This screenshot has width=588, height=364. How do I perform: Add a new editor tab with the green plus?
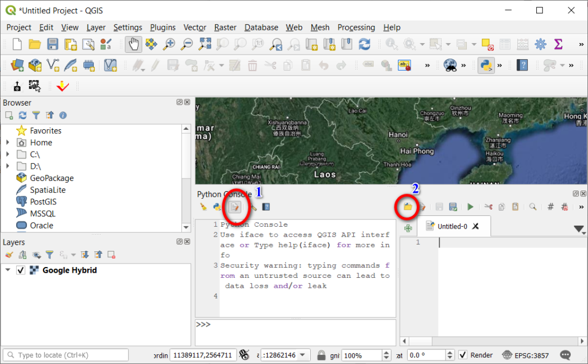[x=408, y=228]
